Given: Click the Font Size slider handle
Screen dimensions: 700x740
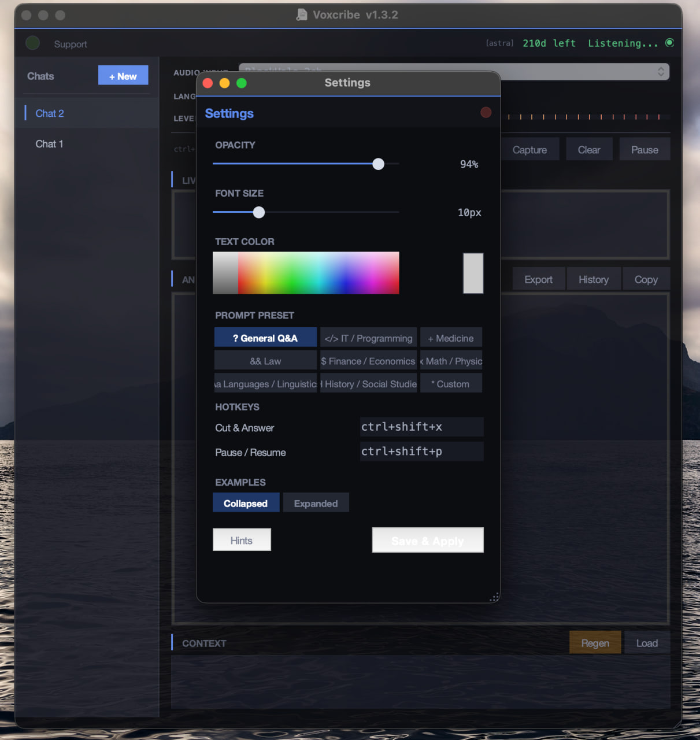Looking at the screenshot, I should [259, 212].
